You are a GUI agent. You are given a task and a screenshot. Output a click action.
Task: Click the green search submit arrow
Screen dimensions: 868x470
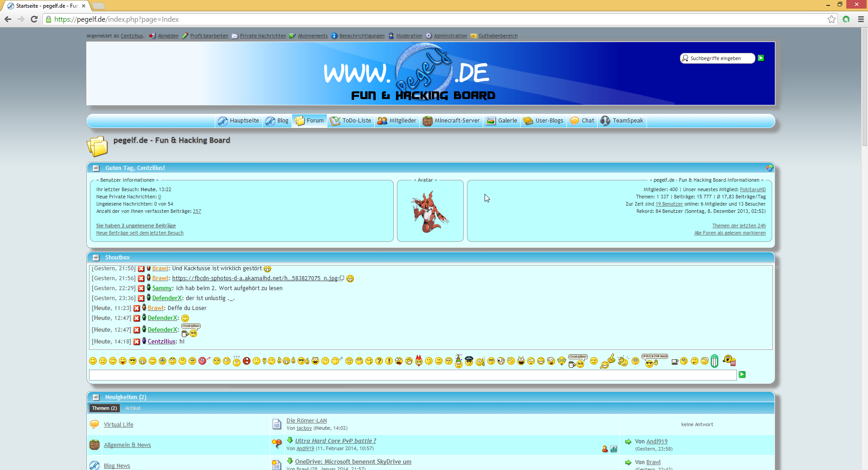click(761, 58)
